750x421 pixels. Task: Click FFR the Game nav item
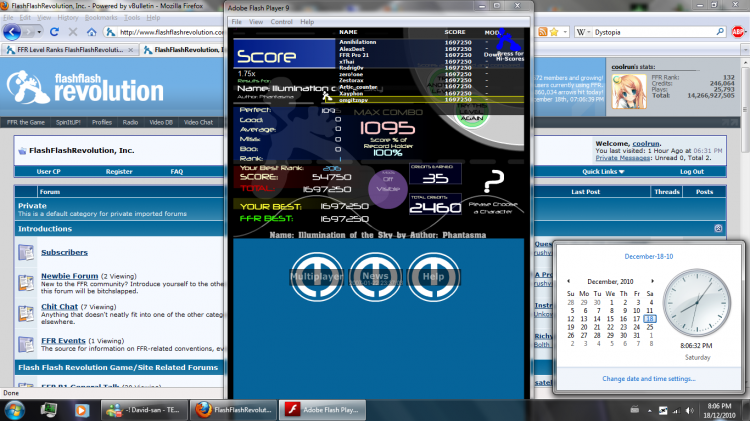pos(26,122)
